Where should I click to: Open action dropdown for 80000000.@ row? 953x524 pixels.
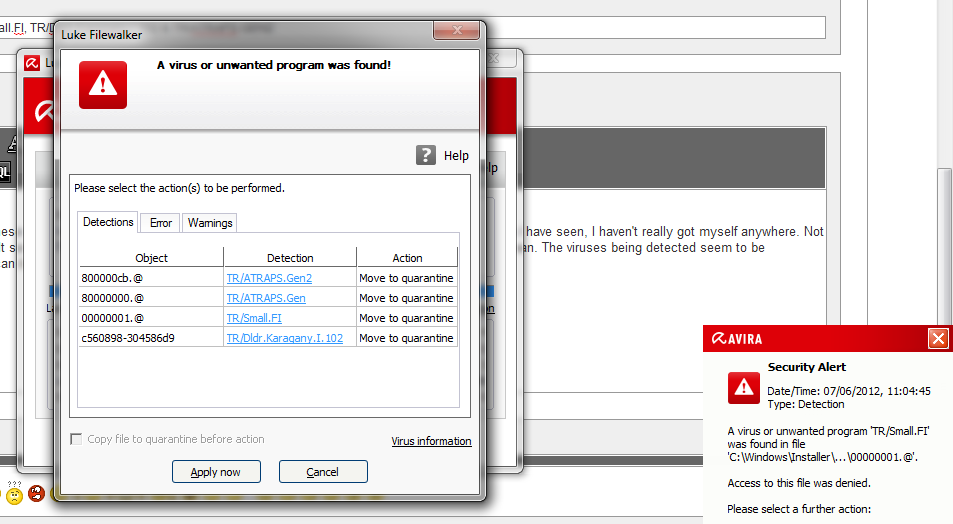(407, 298)
